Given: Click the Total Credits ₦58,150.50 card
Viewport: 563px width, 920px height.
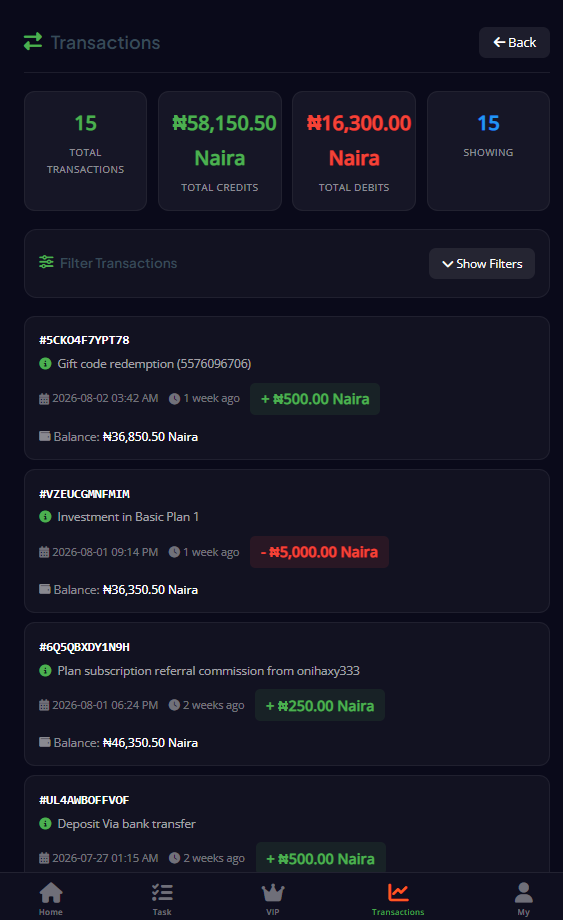Looking at the screenshot, I should point(220,151).
